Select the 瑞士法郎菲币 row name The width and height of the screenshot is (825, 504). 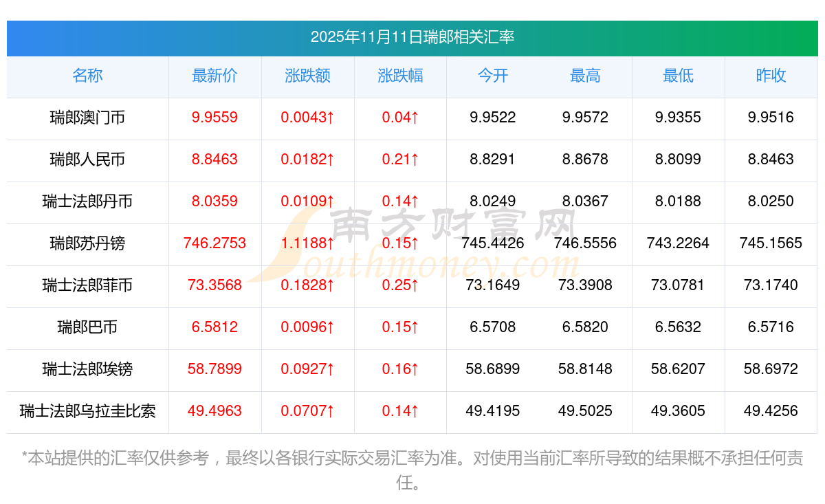point(87,285)
